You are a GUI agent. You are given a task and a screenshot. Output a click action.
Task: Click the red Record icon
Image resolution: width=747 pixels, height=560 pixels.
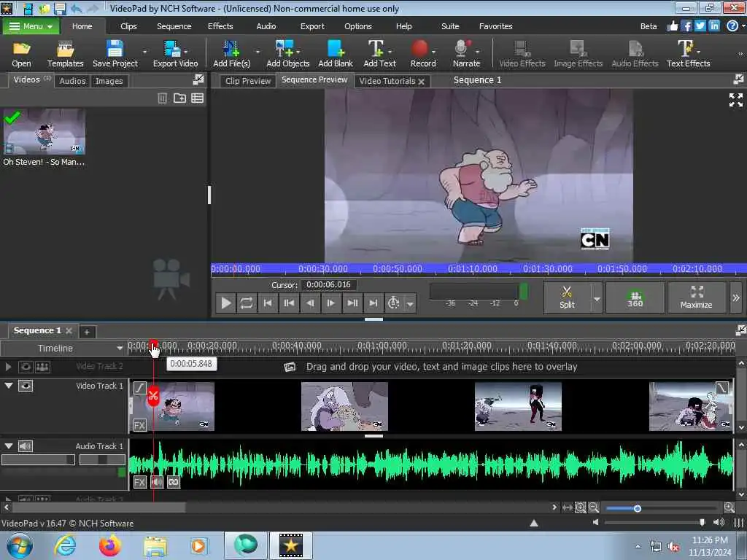pyautogui.click(x=419, y=49)
